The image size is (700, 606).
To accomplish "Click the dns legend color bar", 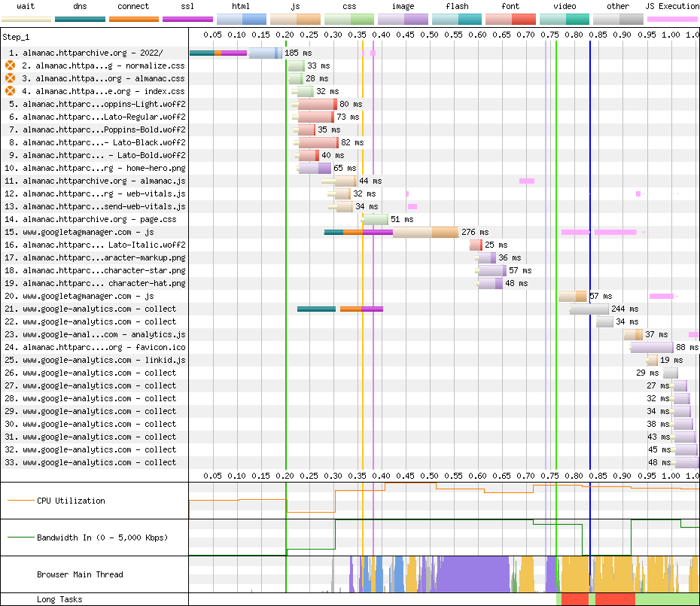I will [80, 18].
